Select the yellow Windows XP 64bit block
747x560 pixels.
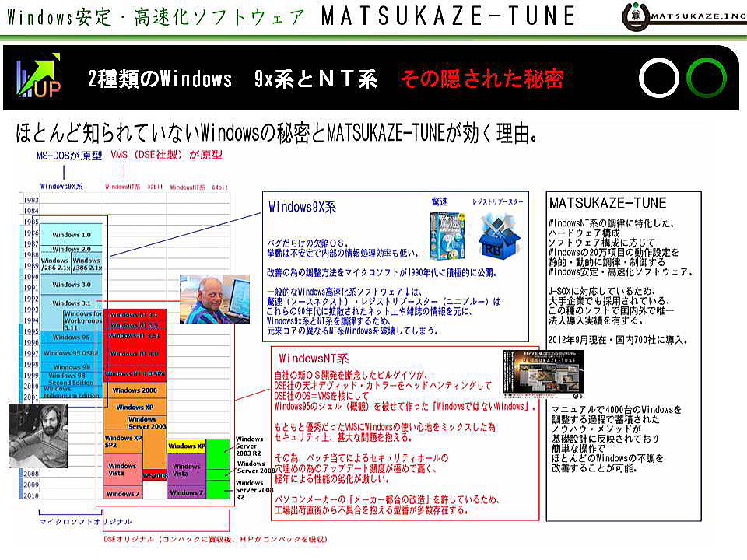[186, 446]
